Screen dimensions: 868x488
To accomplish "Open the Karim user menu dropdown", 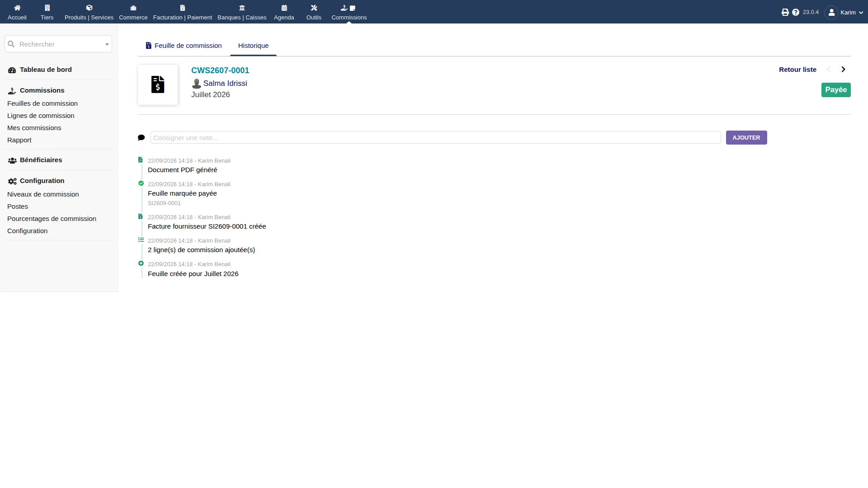I will [x=844, y=12].
